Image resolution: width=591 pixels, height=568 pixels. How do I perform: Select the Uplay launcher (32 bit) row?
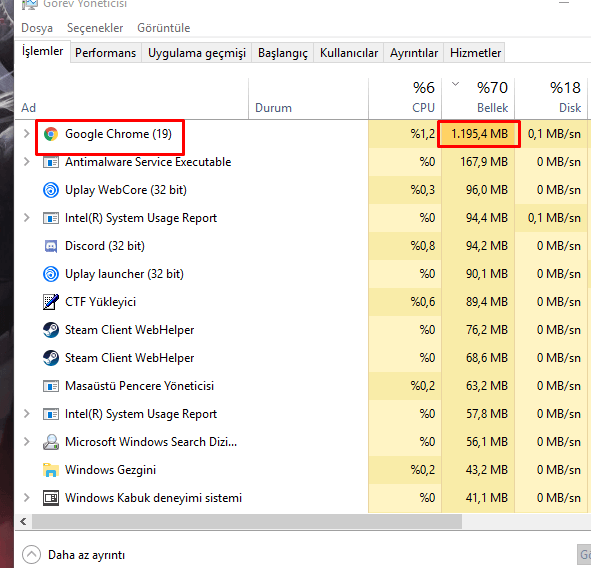pyautogui.click(x=302, y=274)
